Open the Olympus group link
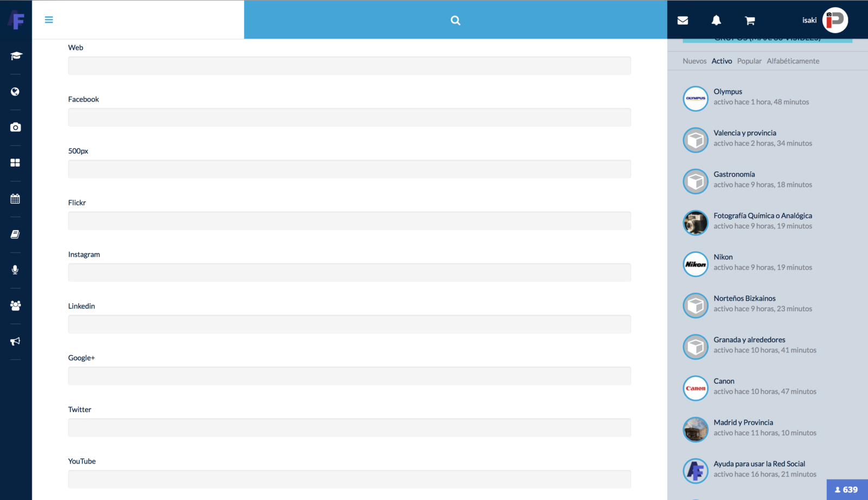 [x=727, y=92]
